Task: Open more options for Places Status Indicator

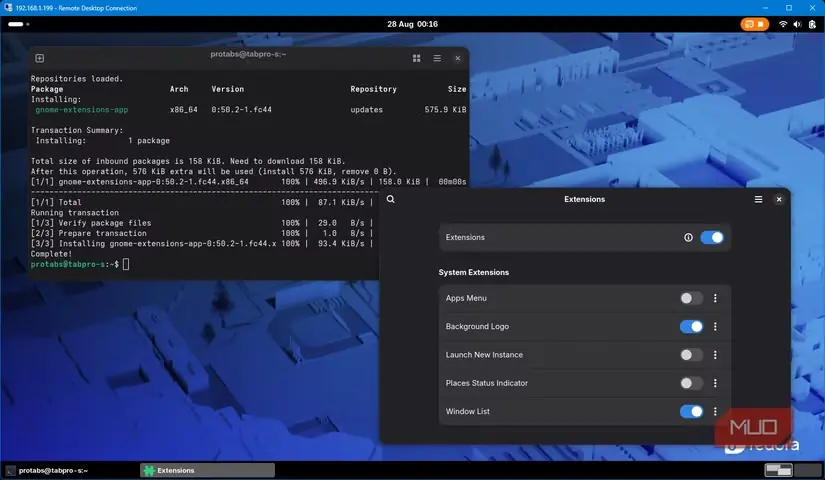Action: tap(715, 383)
